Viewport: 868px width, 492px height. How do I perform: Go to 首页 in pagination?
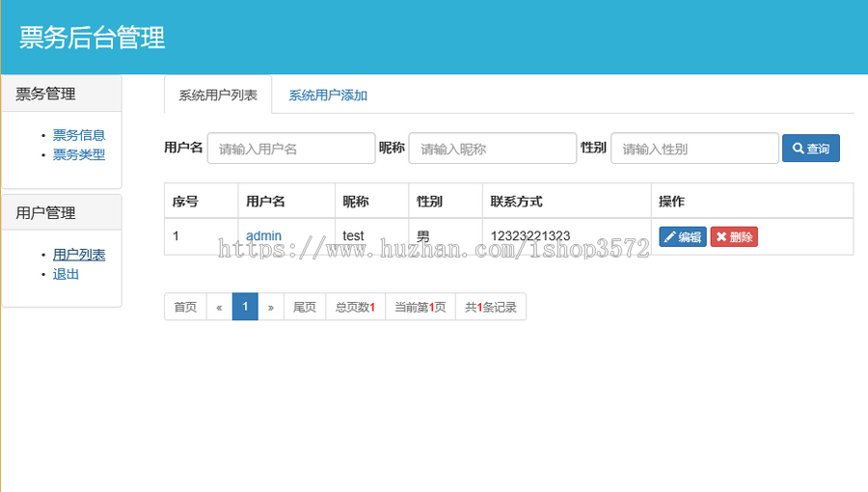tap(185, 307)
